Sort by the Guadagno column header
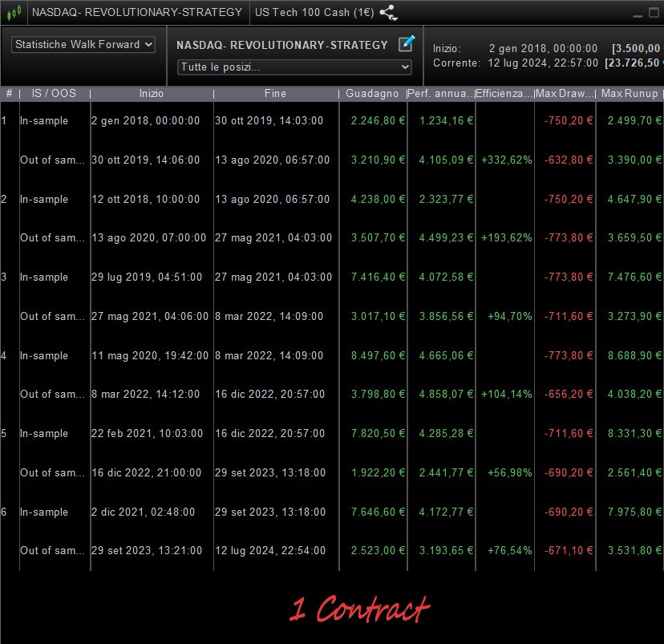This screenshot has height=644, width=664. 372,94
